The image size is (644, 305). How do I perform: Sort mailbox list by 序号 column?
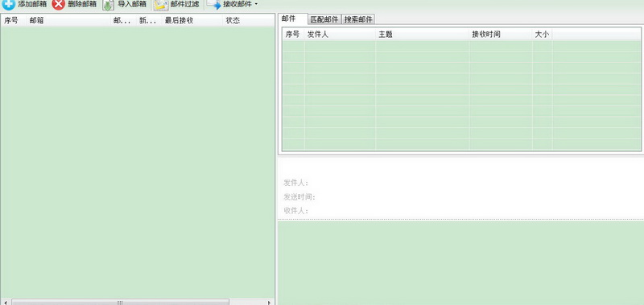click(x=14, y=21)
